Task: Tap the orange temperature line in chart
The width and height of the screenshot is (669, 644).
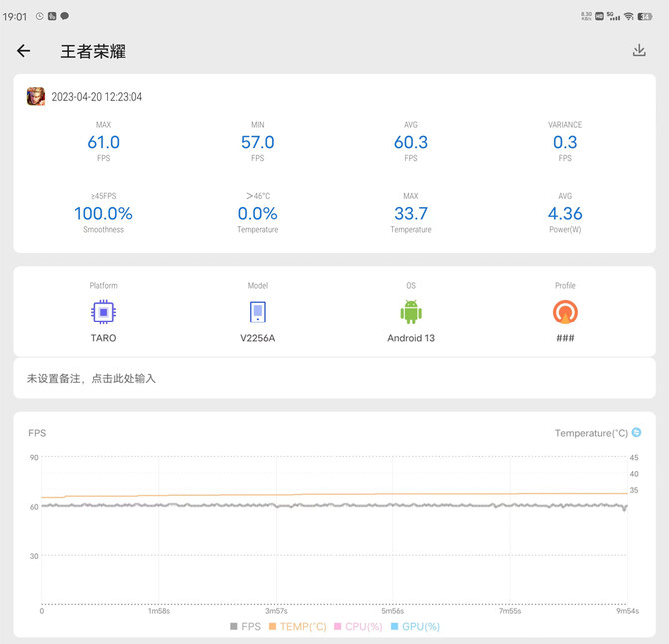Action: click(334, 495)
